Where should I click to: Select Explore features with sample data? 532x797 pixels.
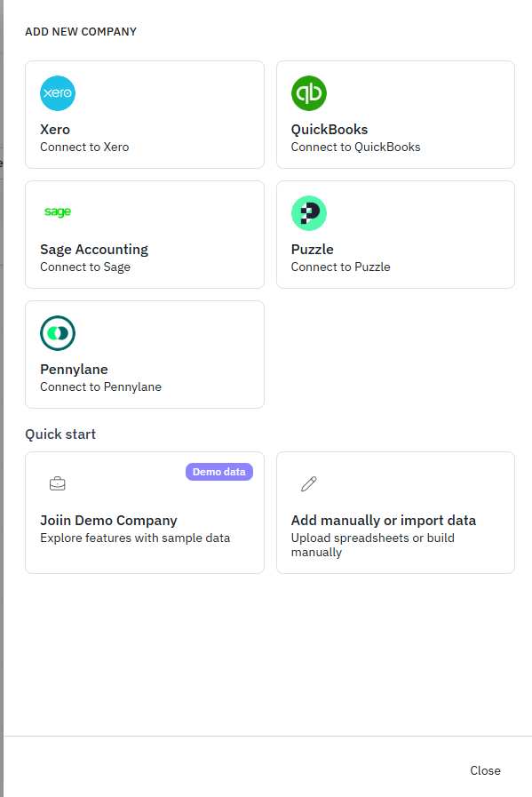(x=135, y=538)
